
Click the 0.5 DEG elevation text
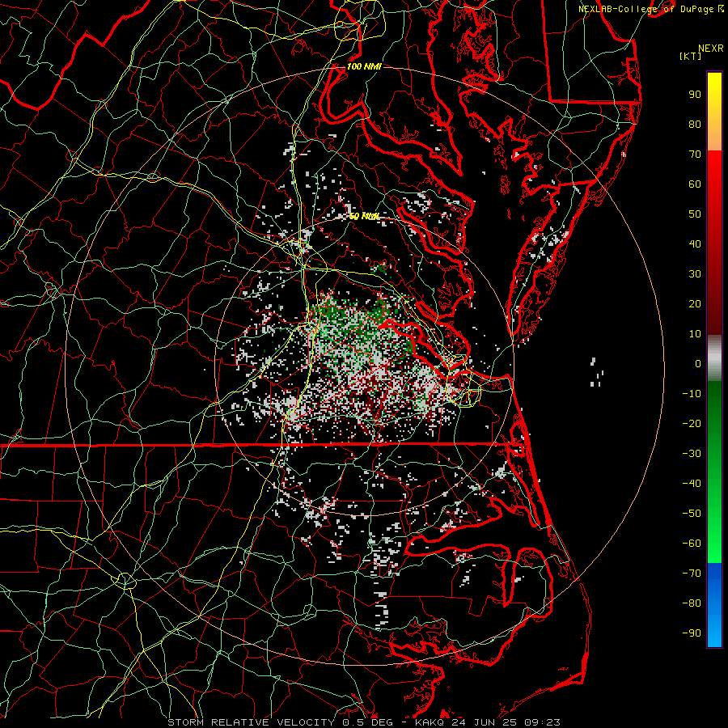(x=368, y=722)
